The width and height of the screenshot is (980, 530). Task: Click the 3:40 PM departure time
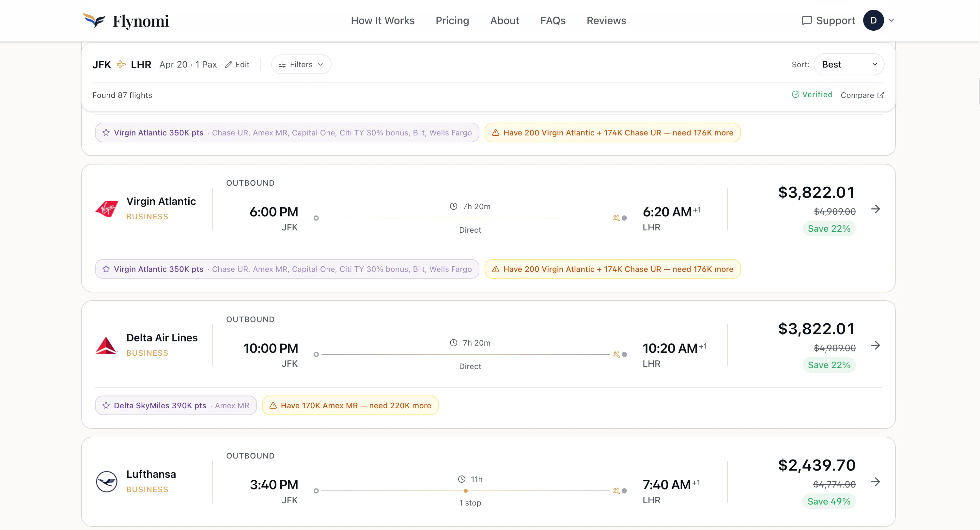[x=274, y=485]
